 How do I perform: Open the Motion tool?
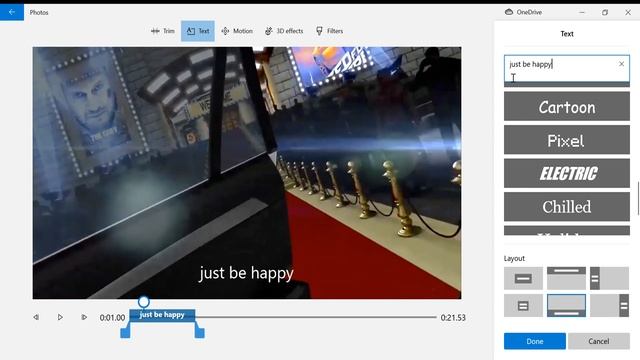[237, 31]
